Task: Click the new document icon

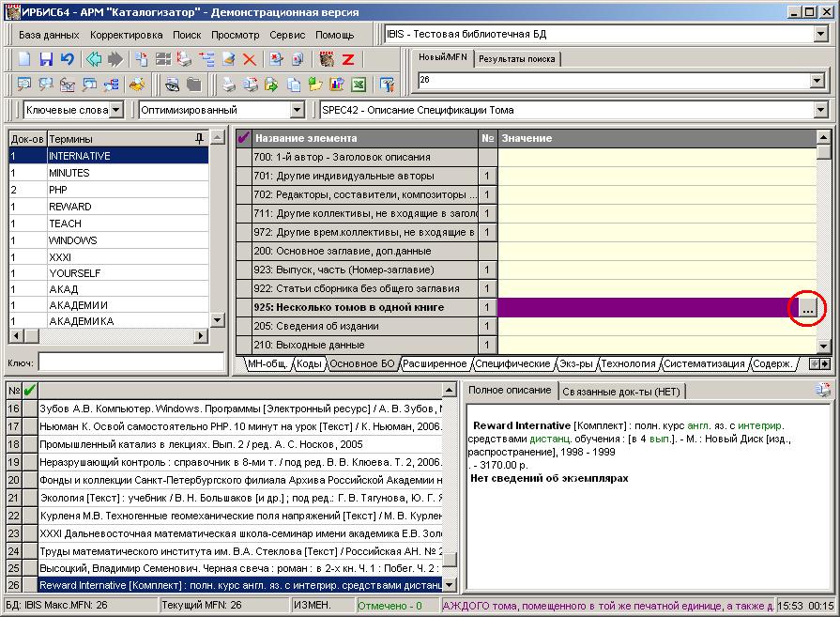Action: click(x=25, y=59)
